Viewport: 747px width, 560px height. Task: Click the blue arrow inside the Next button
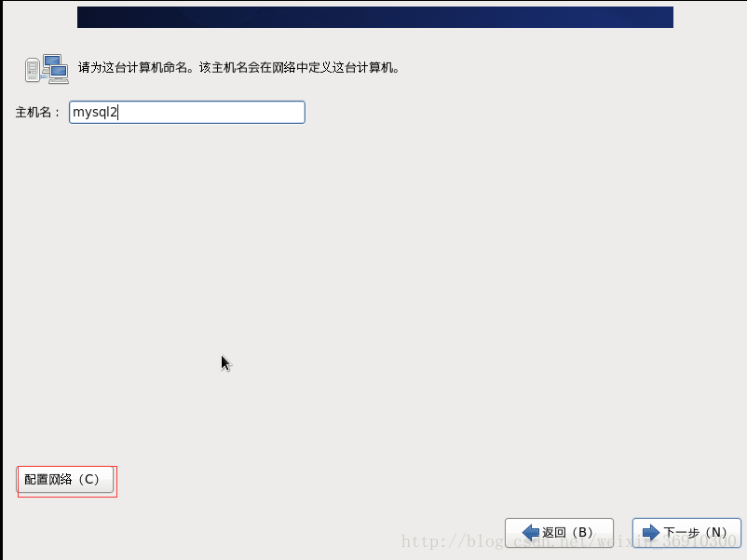(x=652, y=531)
